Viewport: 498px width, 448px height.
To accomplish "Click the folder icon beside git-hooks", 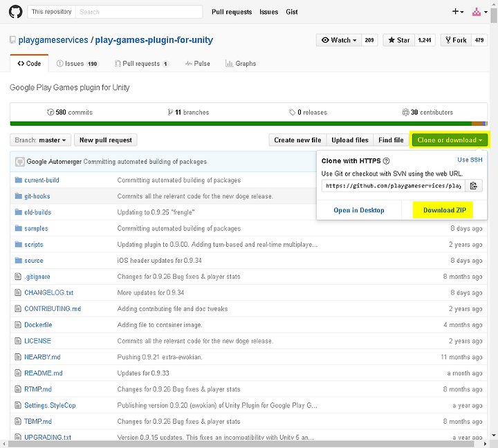I will pyautogui.click(x=19, y=196).
